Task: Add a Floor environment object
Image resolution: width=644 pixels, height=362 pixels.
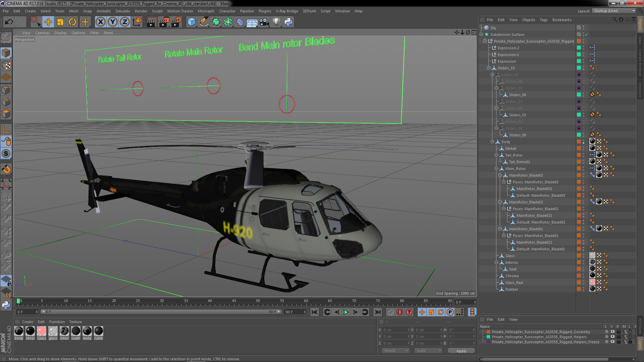Action: [252, 22]
